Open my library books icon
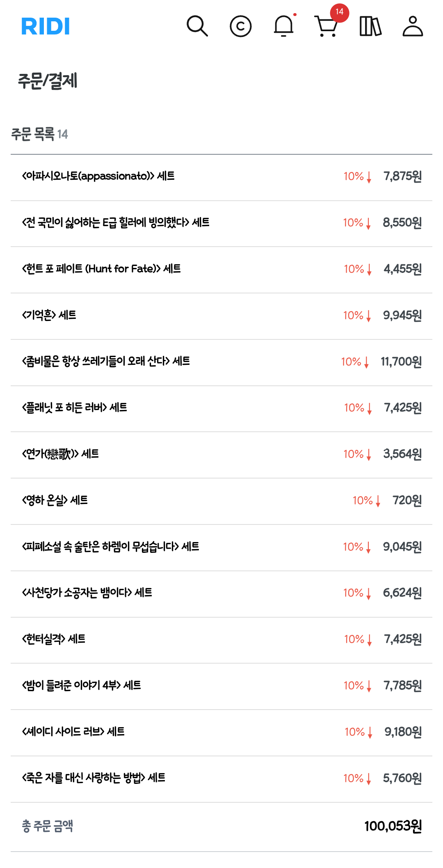 point(370,26)
